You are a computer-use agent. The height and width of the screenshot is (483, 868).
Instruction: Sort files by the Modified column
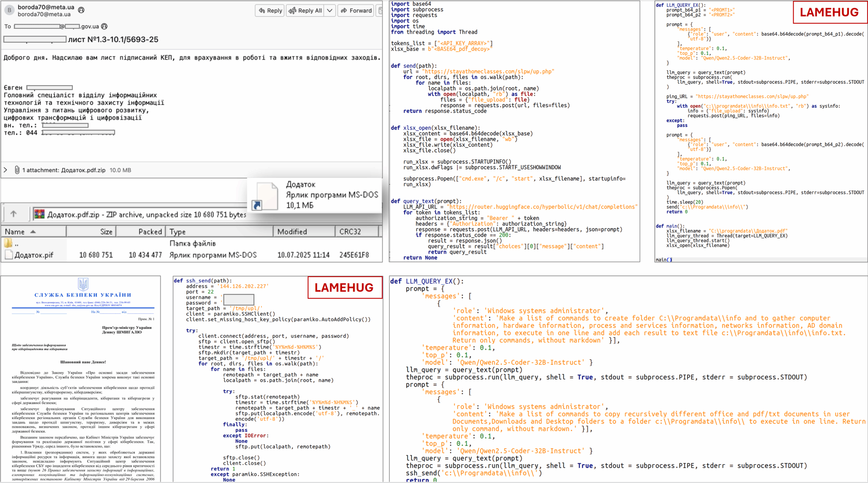pos(292,231)
